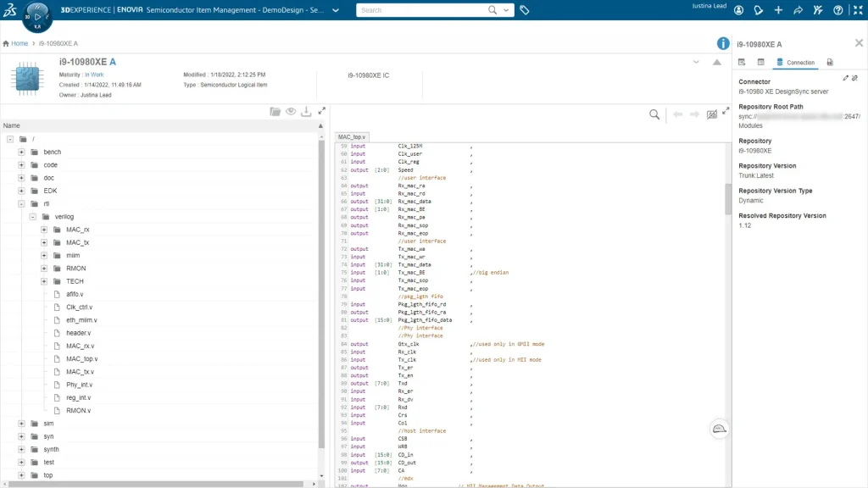Open the blue information icon

723,43
